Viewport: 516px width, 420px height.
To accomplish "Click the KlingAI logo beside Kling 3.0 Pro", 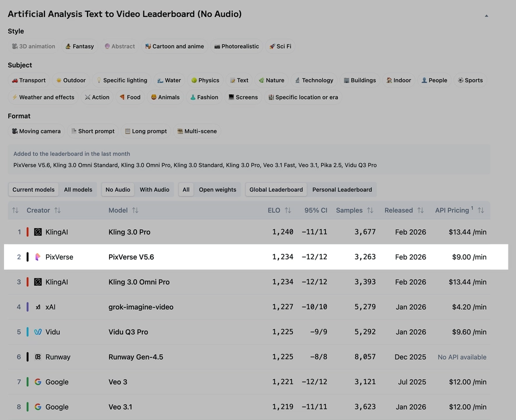I will pos(38,232).
